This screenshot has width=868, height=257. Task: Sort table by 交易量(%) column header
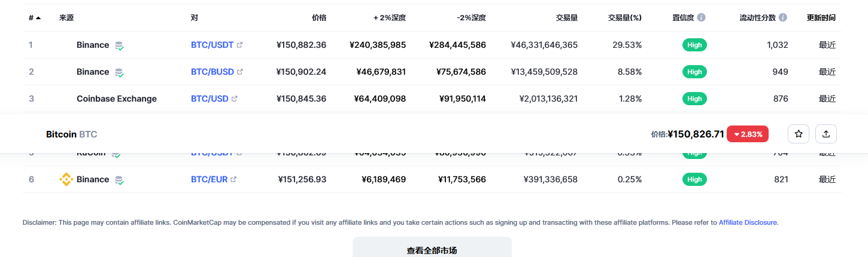624,18
